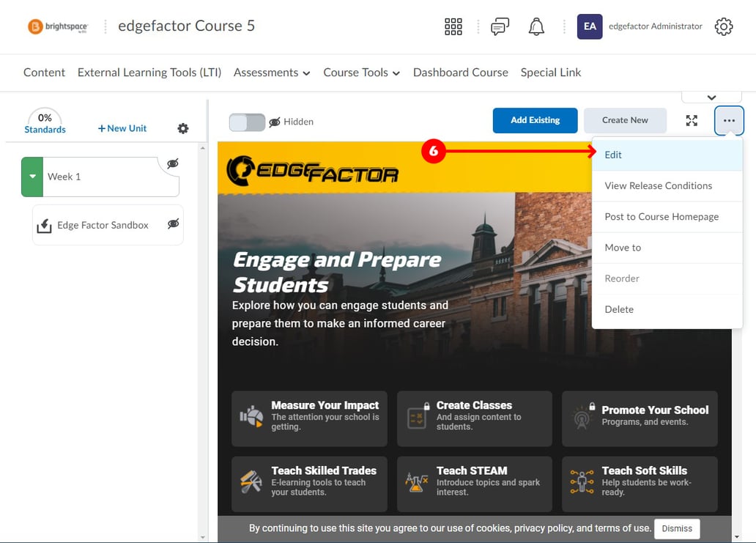Click the 0% Standards progress circle
Image resolution: width=756 pixels, height=543 pixels.
[45, 121]
